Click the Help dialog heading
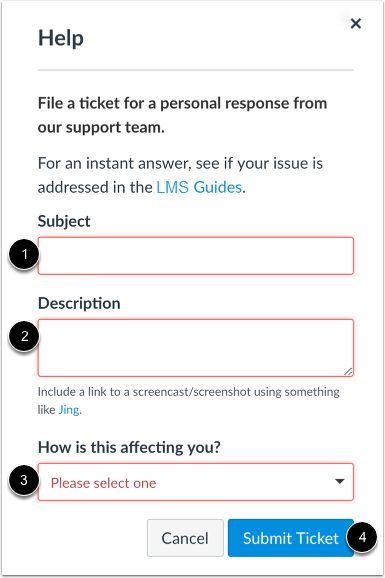Viewport: 385px width, 578px height. click(61, 38)
